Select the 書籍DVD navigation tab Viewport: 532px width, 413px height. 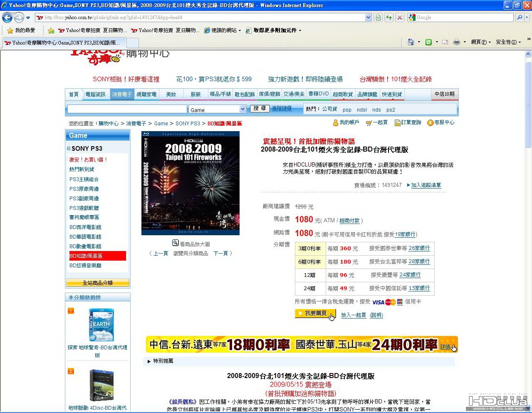(x=319, y=94)
